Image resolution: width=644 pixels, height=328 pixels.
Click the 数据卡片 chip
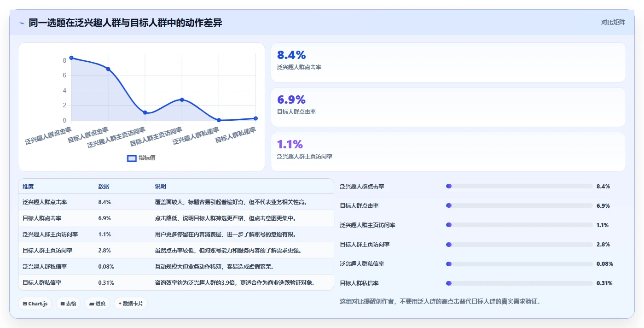coord(131,304)
